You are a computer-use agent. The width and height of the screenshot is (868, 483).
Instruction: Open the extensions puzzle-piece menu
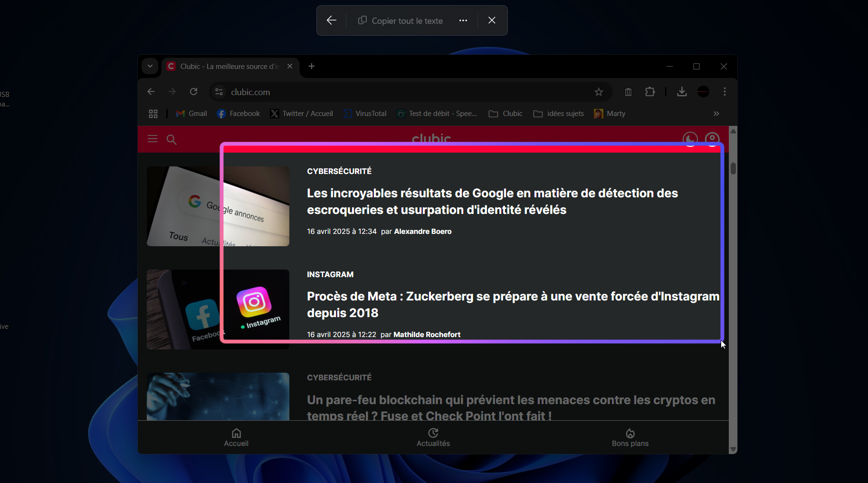pyautogui.click(x=650, y=92)
